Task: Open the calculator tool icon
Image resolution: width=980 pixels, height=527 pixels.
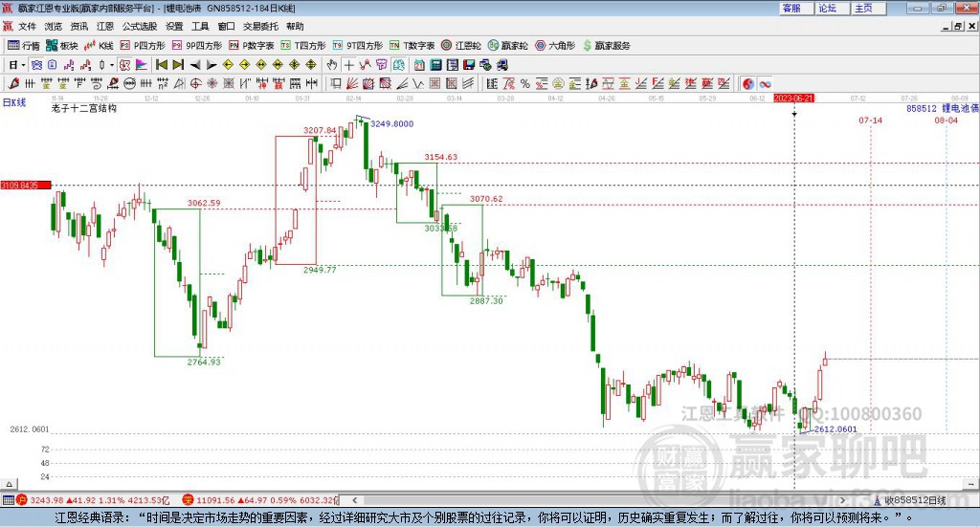Action: 435,65
